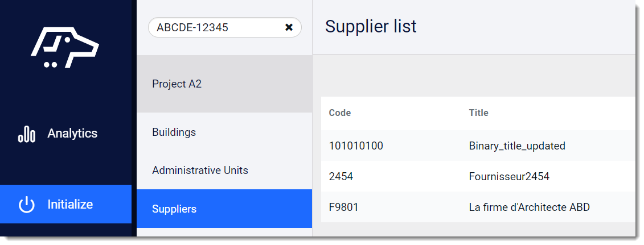Open the Buildings section

coord(224,132)
